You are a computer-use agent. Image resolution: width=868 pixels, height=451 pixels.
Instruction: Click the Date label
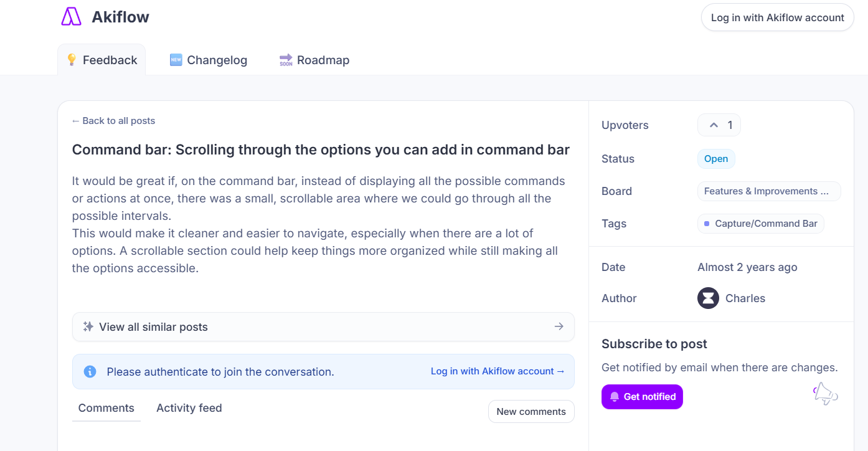coord(613,267)
